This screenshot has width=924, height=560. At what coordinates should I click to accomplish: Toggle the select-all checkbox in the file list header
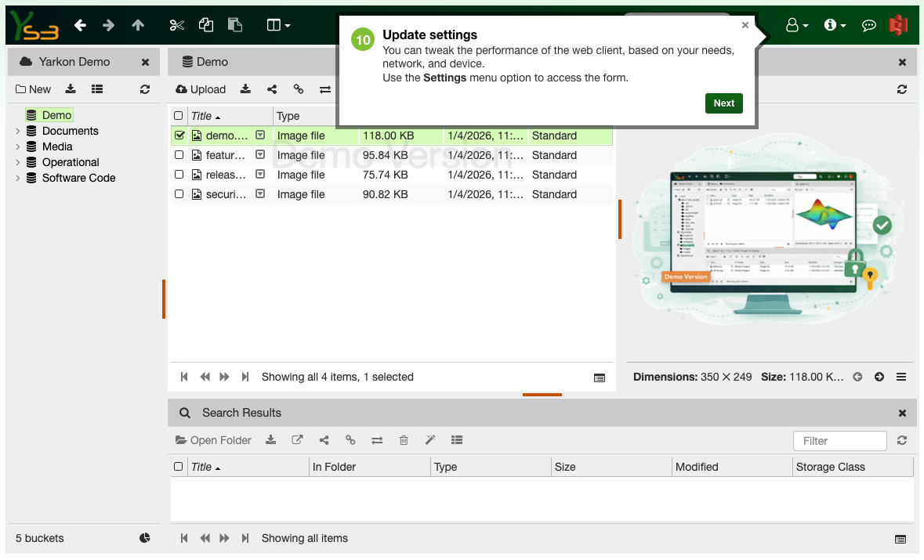click(x=179, y=115)
